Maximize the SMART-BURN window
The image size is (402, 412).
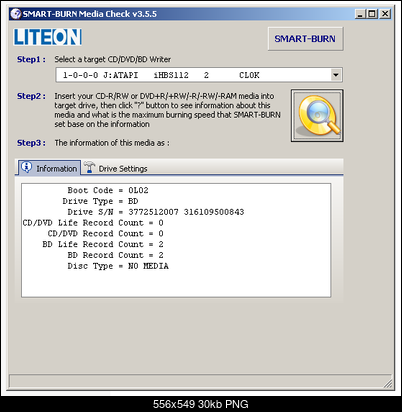coord(372,14)
